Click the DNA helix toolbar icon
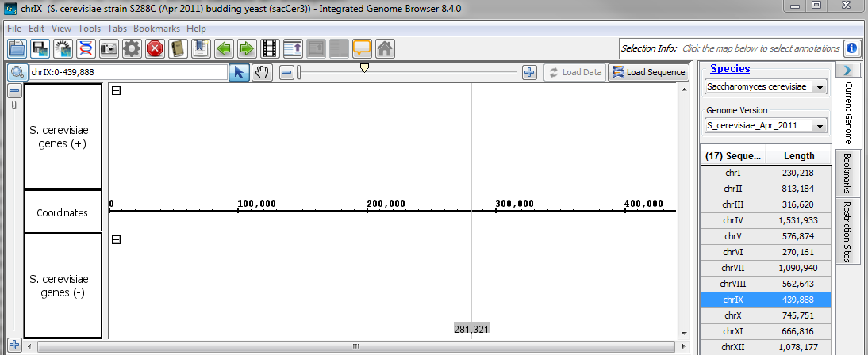Screen dimensions: 868x355 (86, 48)
